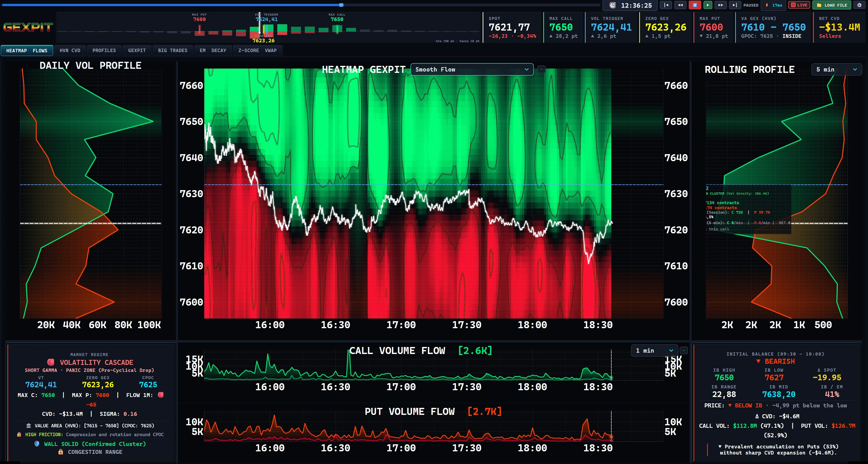Click the BEARISH down-triangle icon
The height and width of the screenshot is (464, 868).
pos(758,361)
